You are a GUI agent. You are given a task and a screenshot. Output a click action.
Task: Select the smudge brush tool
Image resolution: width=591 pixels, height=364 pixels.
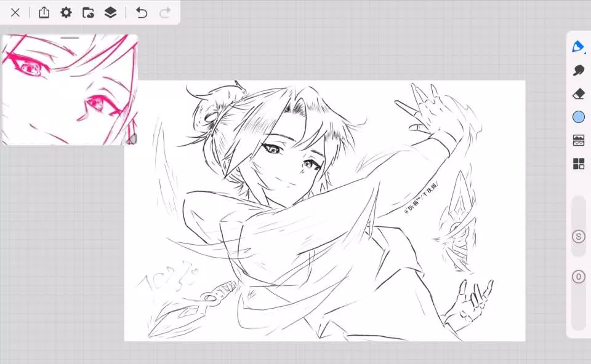[579, 70]
